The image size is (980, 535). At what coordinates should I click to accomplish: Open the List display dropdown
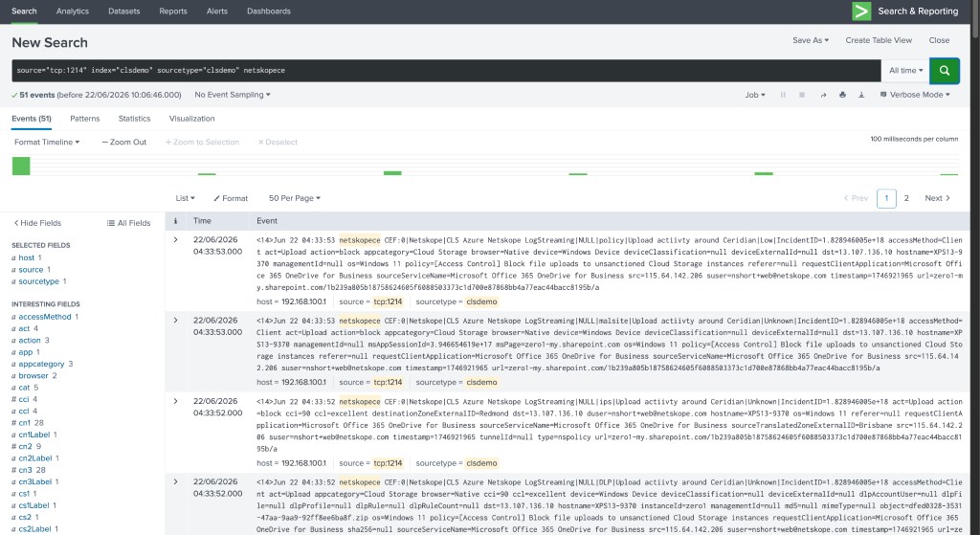click(185, 198)
